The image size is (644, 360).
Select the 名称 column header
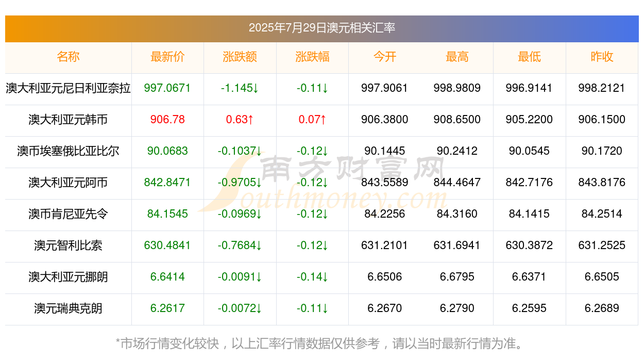tap(69, 57)
